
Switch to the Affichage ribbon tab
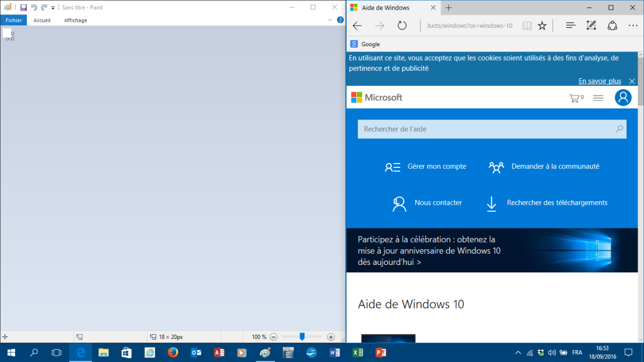[x=76, y=20]
